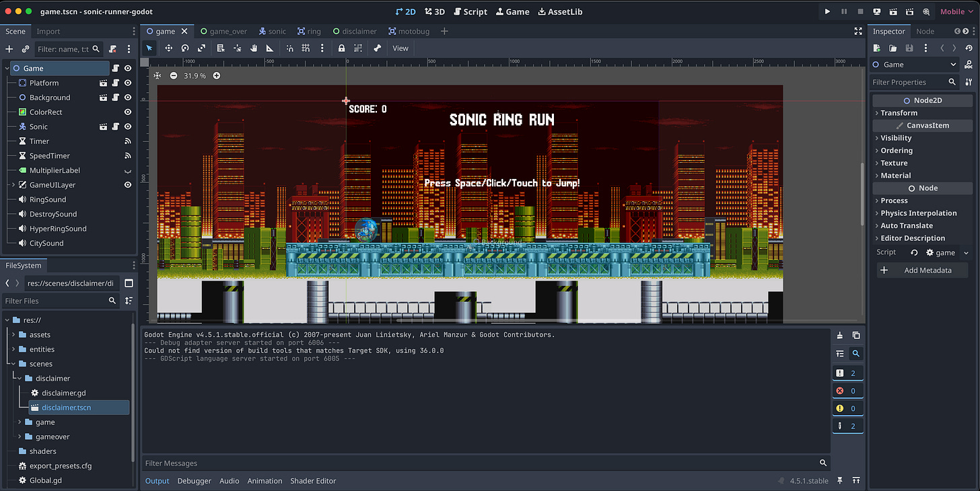Focus the Filter Files search field
The height and width of the screenshot is (491, 980).
(x=60, y=301)
